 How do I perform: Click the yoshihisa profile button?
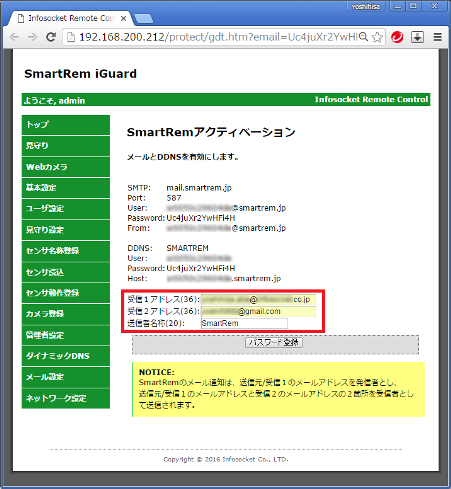click(366, 6)
